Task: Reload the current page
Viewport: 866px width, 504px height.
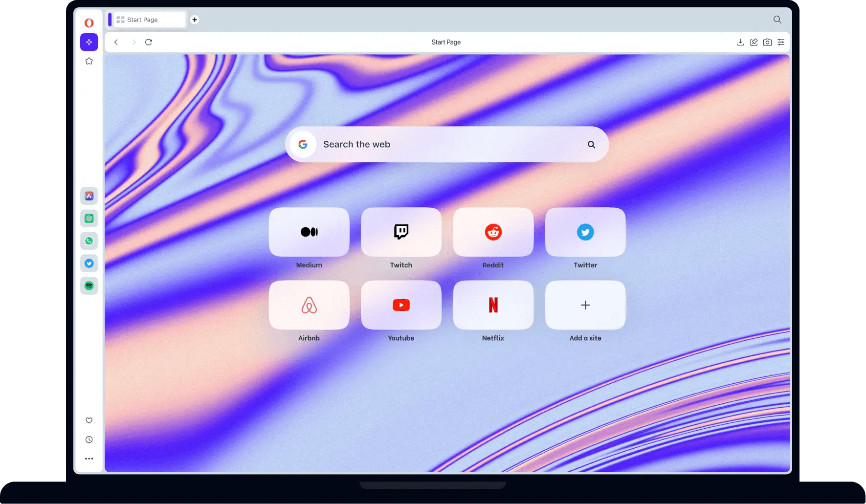Action: point(149,42)
